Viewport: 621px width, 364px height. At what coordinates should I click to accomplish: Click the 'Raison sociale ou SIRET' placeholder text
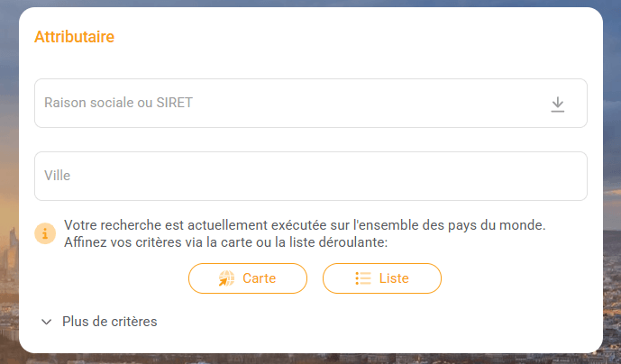(118, 104)
